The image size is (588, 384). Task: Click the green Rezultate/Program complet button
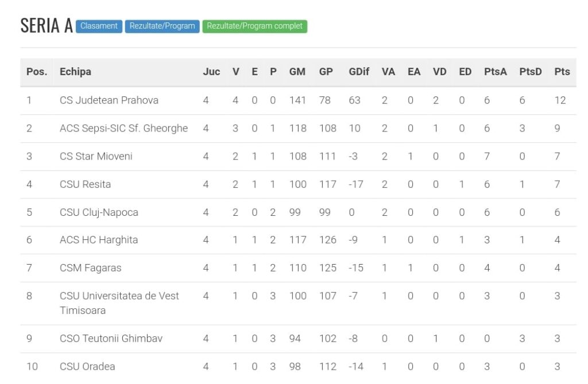(254, 26)
